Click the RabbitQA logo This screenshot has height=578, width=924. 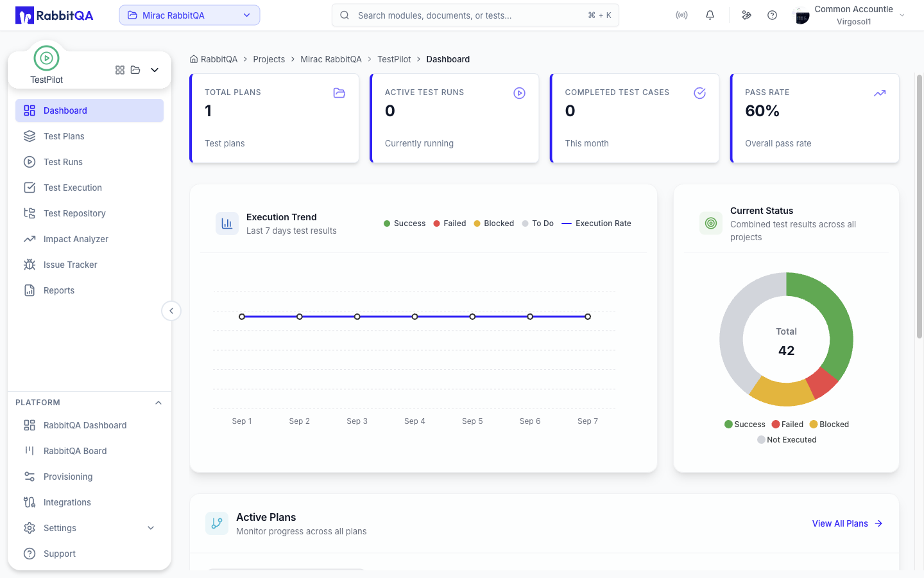tap(55, 15)
